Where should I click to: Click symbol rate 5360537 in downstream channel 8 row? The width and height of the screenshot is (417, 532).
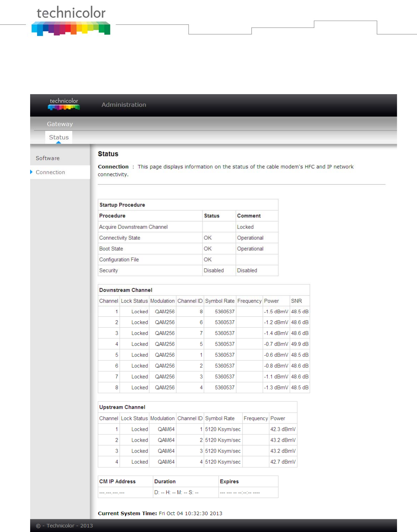225,387
